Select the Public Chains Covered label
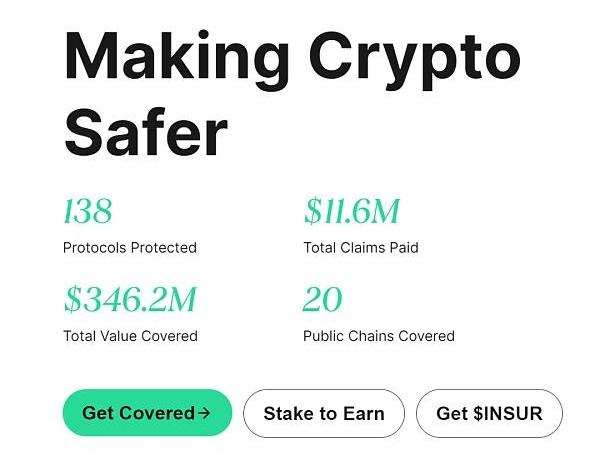Viewport: 600px width, 455px height. 379,336
